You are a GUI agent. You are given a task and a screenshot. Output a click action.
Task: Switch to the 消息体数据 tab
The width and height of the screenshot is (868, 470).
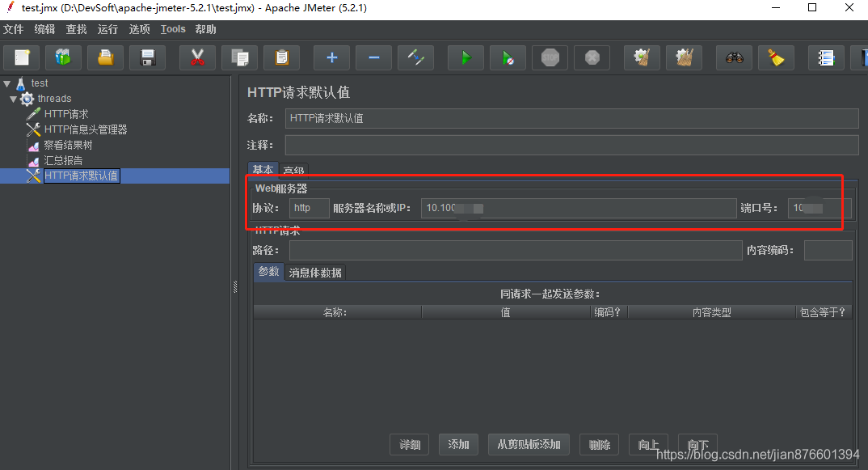[x=314, y=272]
